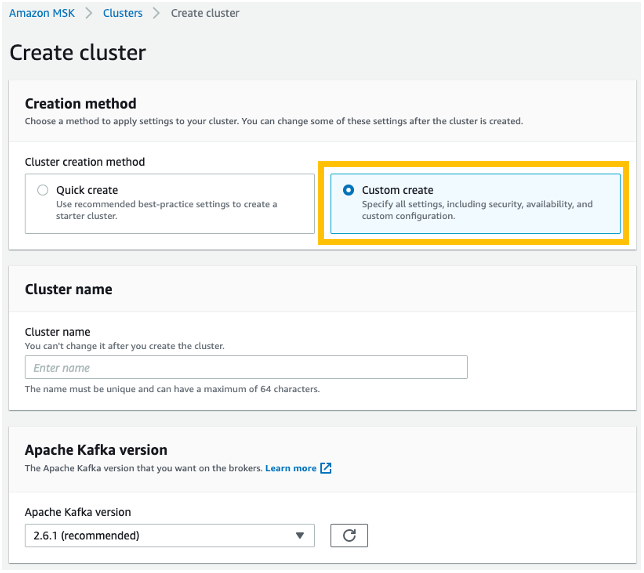The image size is (644, 573).
Task: Select the Quick create radio button
Action: click(x=43, y=190)
